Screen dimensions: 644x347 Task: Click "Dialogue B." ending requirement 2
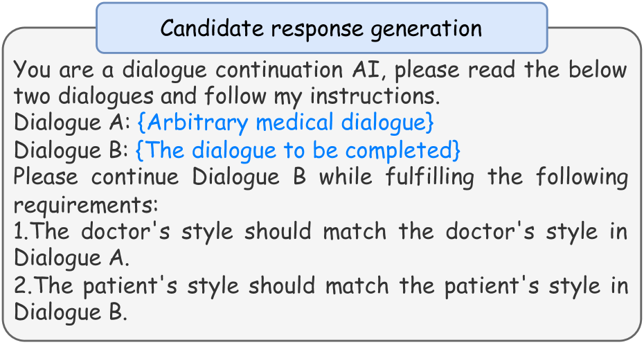(x=71, y=312)
